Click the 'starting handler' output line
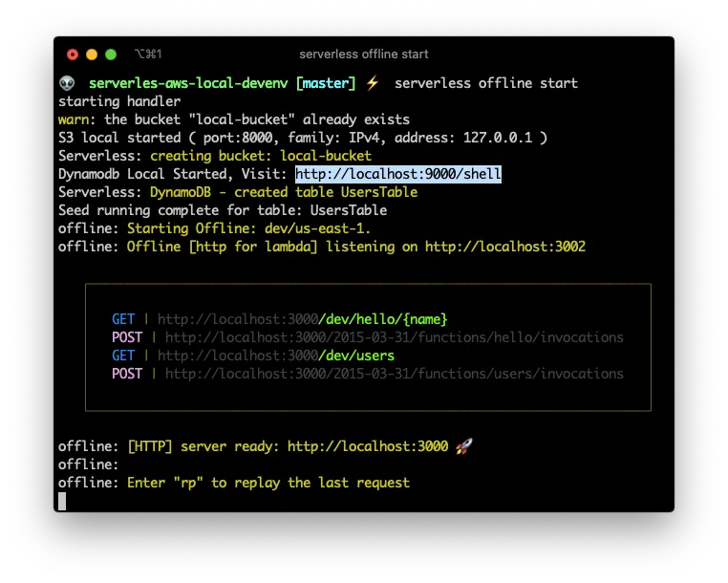This screenshot has height=583, width=728. (119, 101)
